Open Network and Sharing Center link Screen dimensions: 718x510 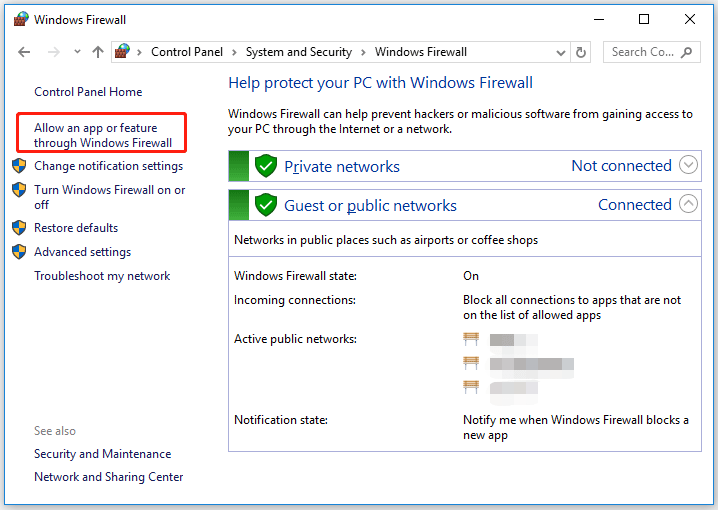109,477
